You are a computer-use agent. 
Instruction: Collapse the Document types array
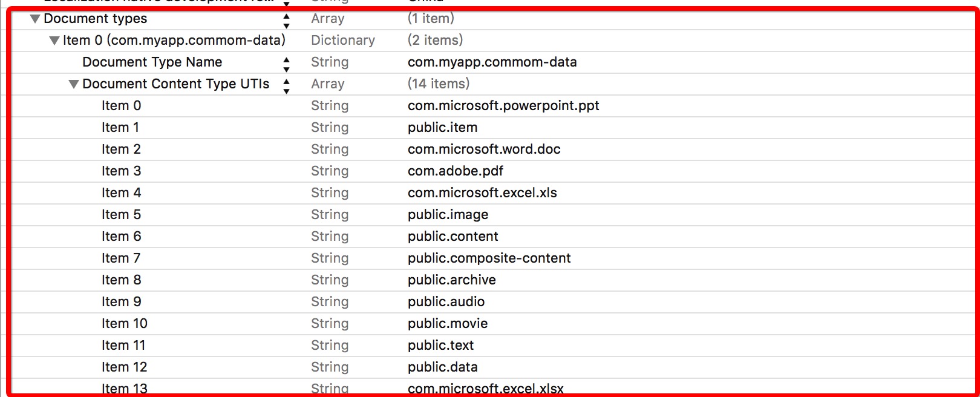[x=35, y=19]
